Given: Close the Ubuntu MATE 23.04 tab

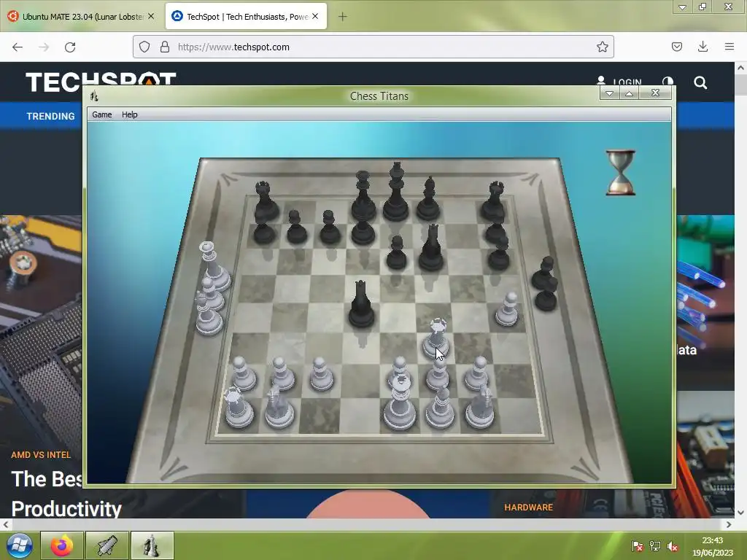Looking at the screenshot, I should coord(151,16).
